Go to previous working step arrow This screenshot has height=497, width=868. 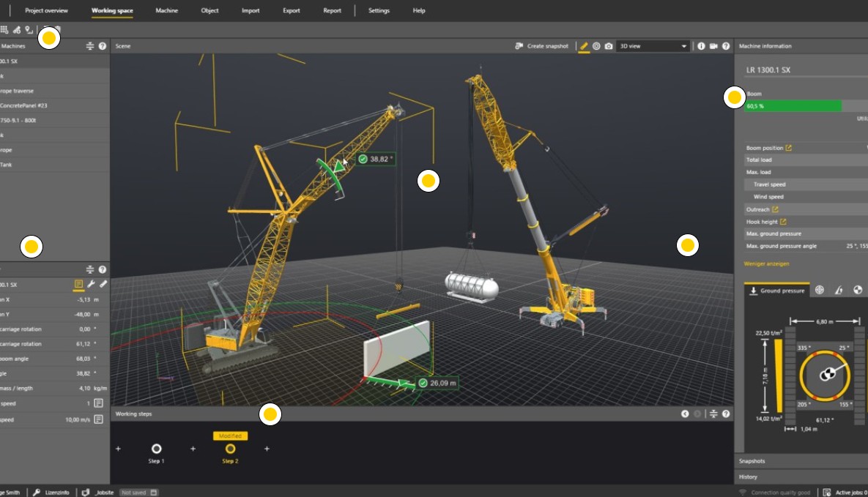(x=685, y=414)
